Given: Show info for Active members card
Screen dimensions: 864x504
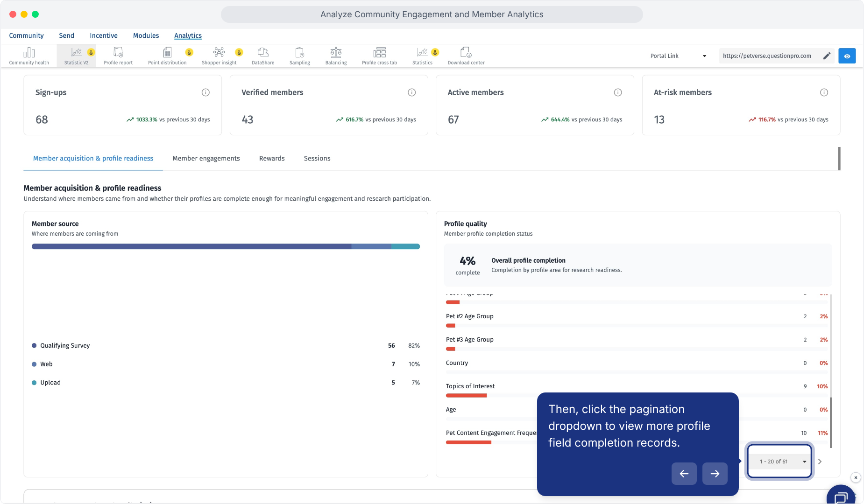Looking at the screenshot, I should tap(618, 92).
